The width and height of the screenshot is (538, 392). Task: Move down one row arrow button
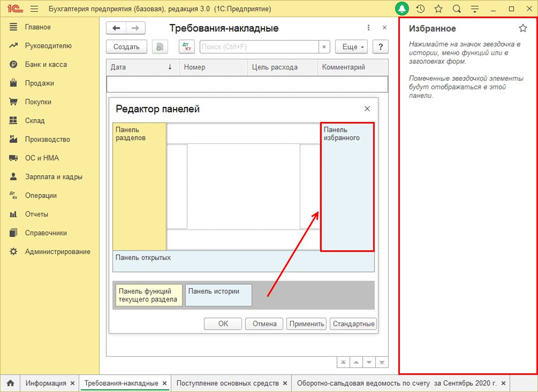click(x=369, y=362)
